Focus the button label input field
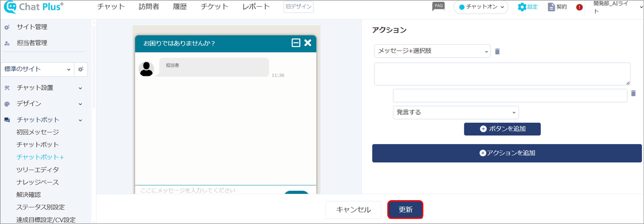 click(x=510, y=95)
